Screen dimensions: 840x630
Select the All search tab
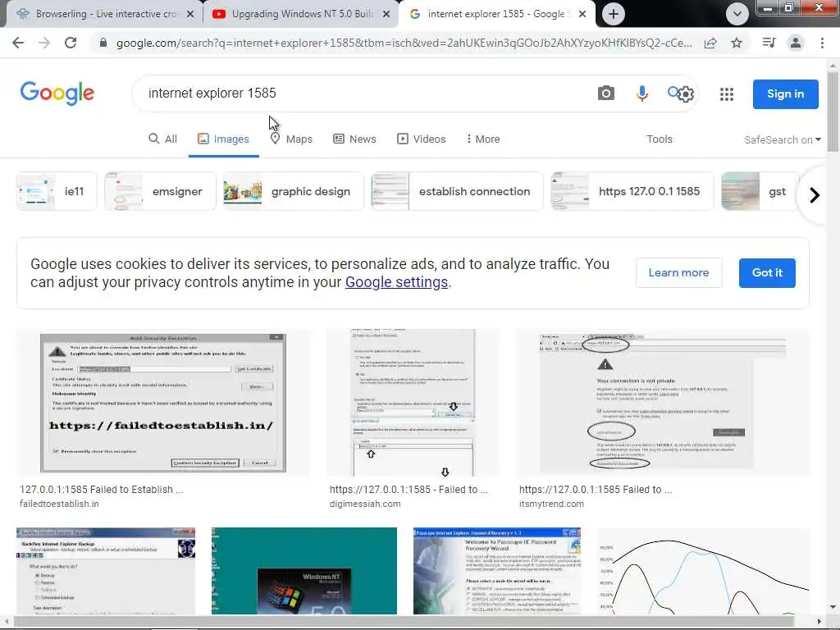coord(162,139)
